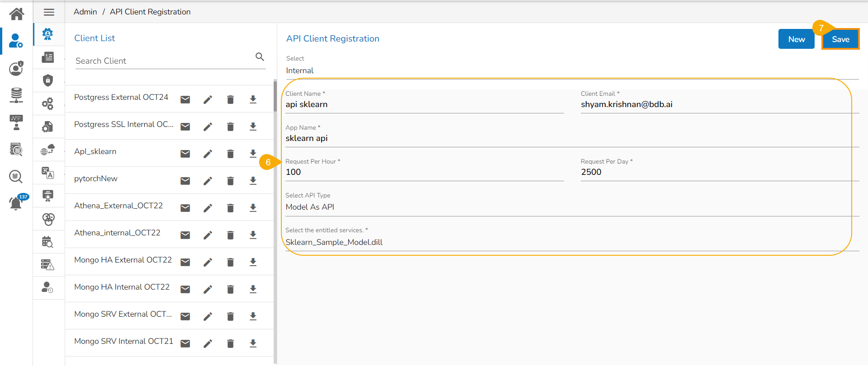Click the hamburger menu icon

[49, 12]
